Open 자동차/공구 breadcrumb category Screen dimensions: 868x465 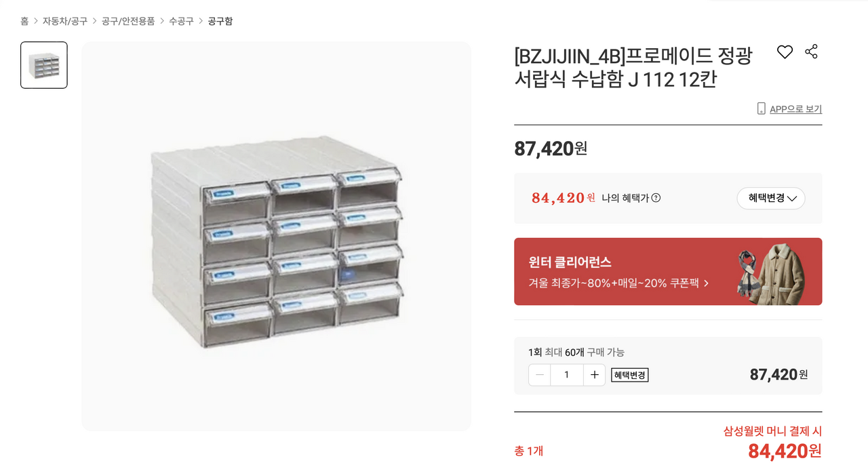click(x=65, y=21)
